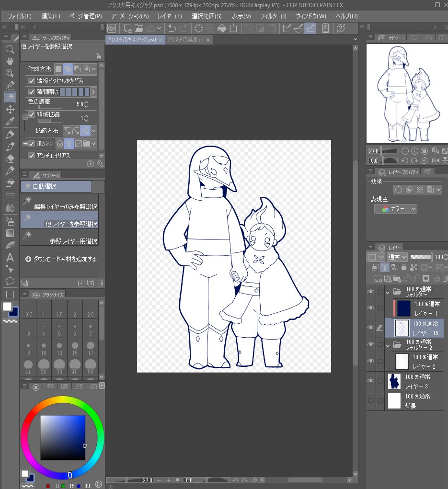Click the main color swatch in toolbar
Screen dimensions: 448x489
click(x=7, y=307)
